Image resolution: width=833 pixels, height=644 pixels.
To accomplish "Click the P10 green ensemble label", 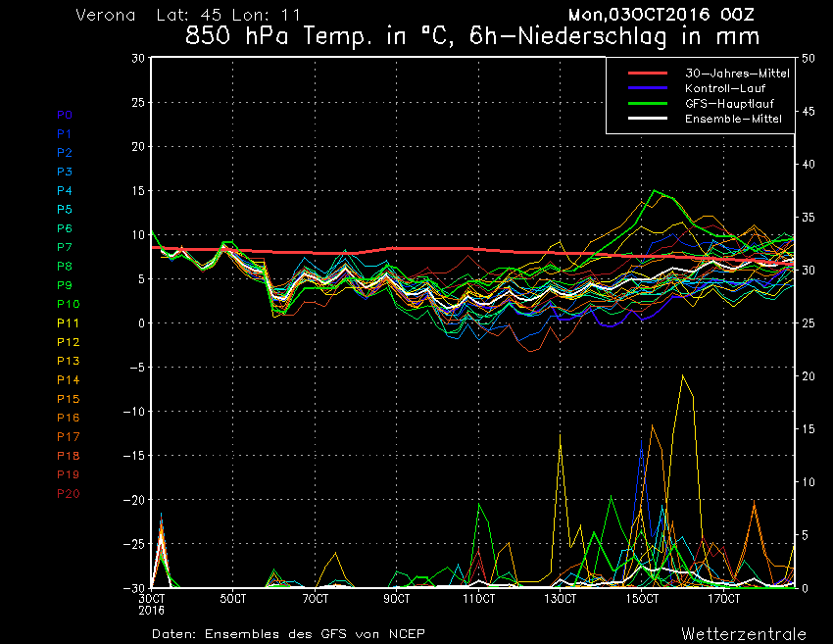I will pos(67,304).
